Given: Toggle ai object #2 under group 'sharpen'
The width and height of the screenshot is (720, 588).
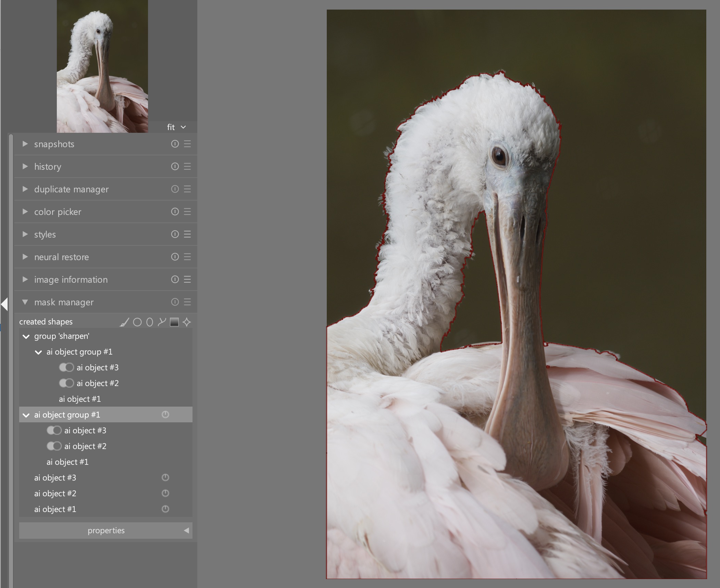Looking at the screenshot, I should [x=66, y=383].
